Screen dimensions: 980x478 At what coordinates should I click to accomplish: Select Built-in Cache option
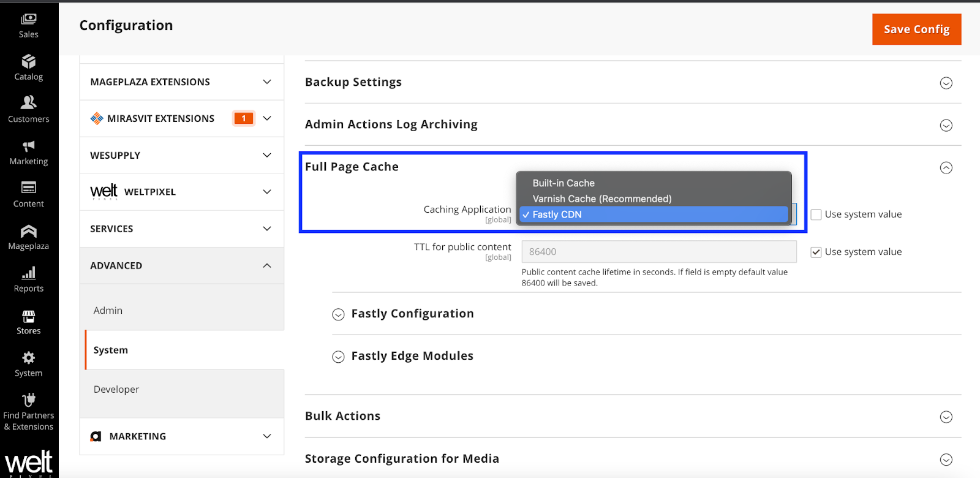654,183
